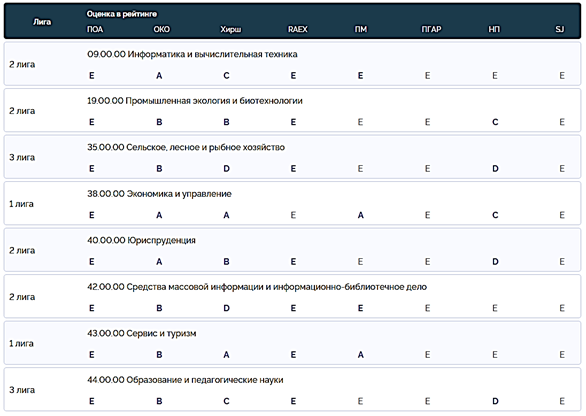Click the RAEX column header
This screenshot has height=416, width=586.
coord(297,29)
